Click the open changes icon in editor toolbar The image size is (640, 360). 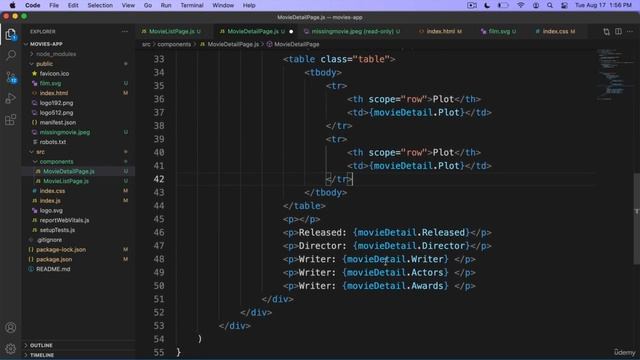pos(607,31)
